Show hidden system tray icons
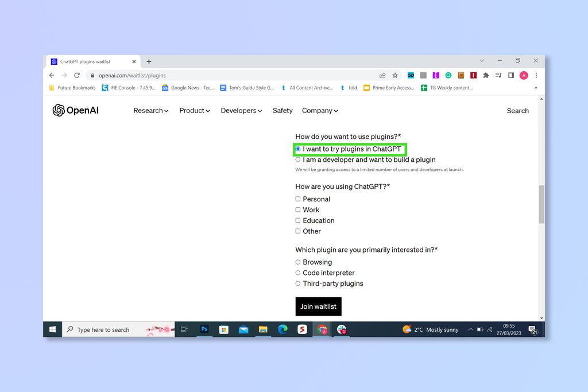This screenshot has height=392, width=588. pyautogui.click(x=470, y=329)
